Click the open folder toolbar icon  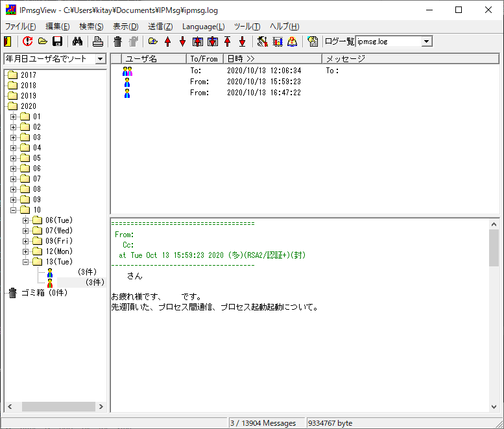click(x=42, y=41)
